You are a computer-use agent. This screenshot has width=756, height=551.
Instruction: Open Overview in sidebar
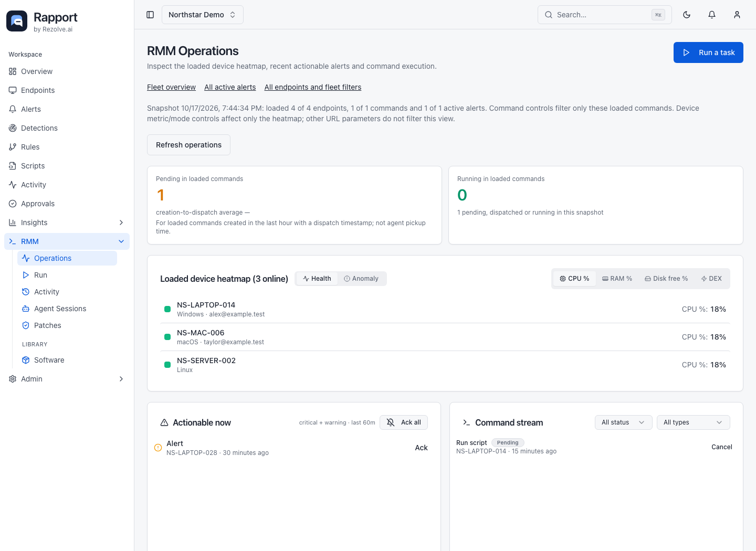tap(67, 71)
